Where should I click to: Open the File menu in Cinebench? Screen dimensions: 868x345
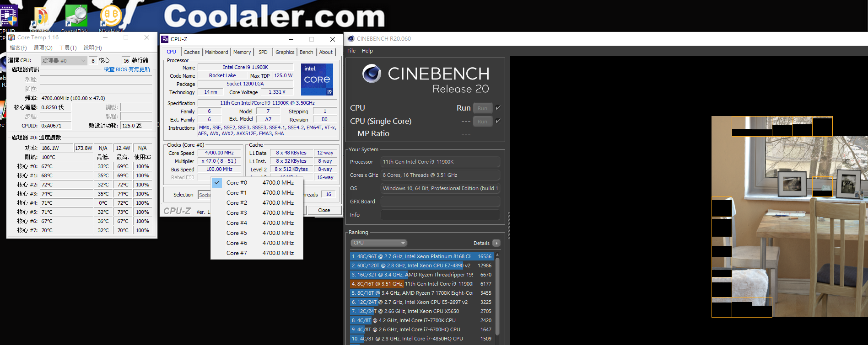[x=351, y=51]
